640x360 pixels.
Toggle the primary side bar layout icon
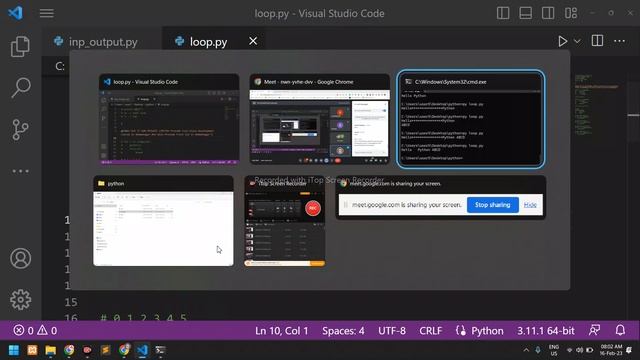[x=503, y=13]
